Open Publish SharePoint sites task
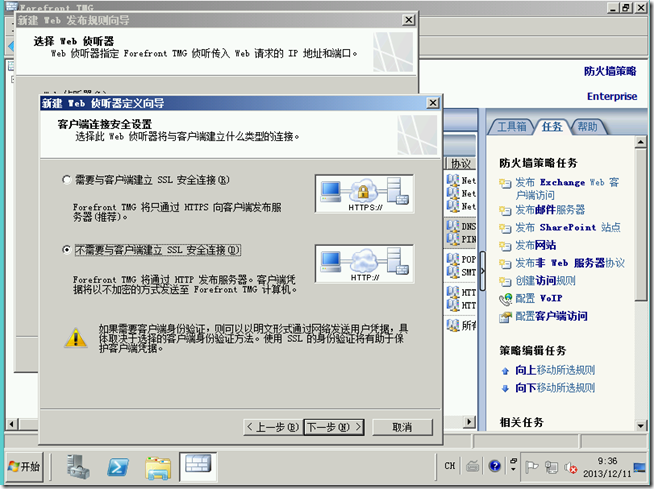The width and height of the screenshot is (654, 489). 567,227
